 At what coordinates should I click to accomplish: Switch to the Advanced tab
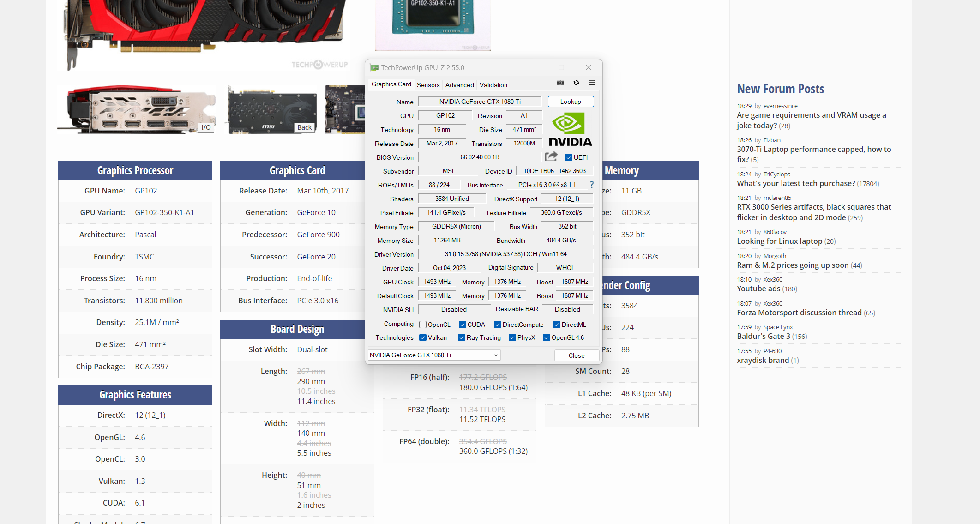(459, 85)
